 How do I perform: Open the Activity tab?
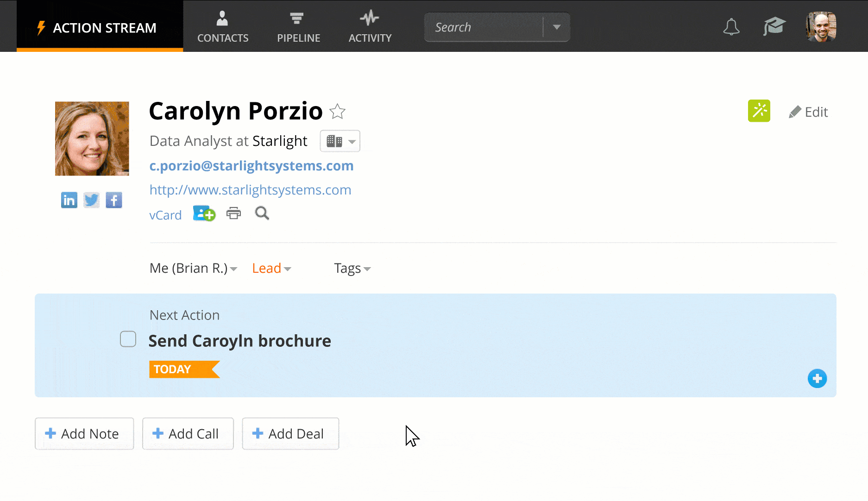pyautogui.click(x=370, y=27)
